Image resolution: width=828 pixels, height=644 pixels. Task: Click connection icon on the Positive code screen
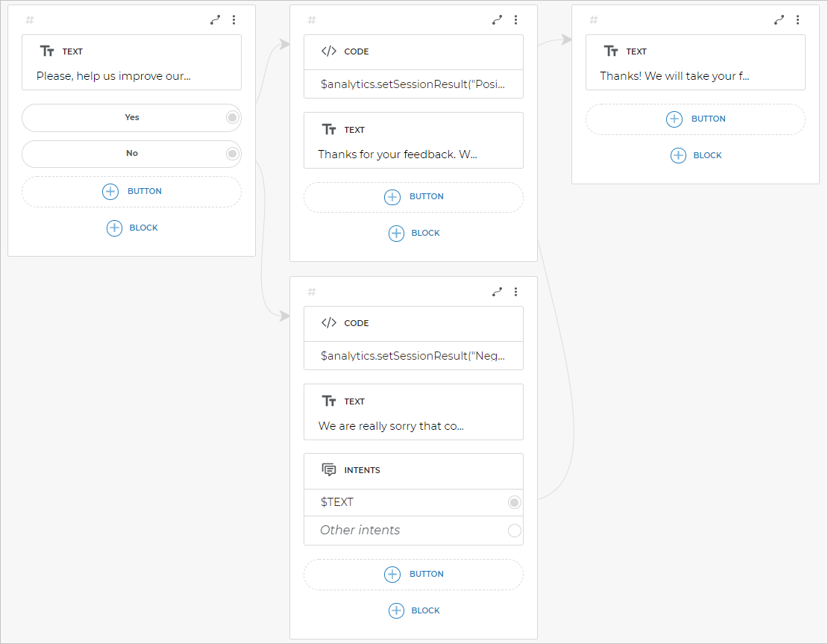[x=497, y=20]
